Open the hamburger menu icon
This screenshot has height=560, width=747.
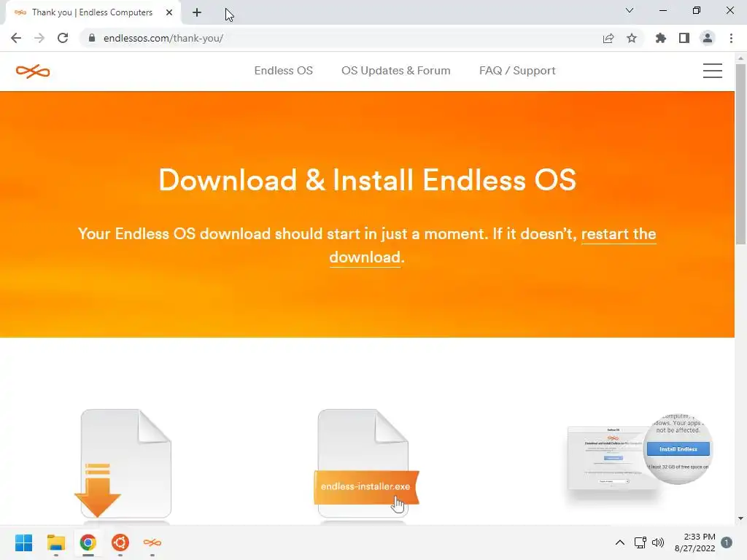pyautogui.click(x=712, y=71)
